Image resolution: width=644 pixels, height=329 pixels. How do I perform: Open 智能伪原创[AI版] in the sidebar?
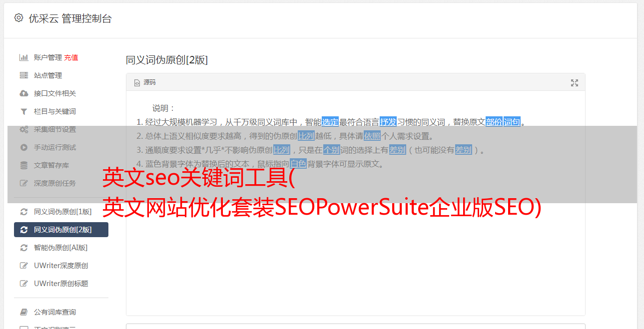click(x=61, y=248)
